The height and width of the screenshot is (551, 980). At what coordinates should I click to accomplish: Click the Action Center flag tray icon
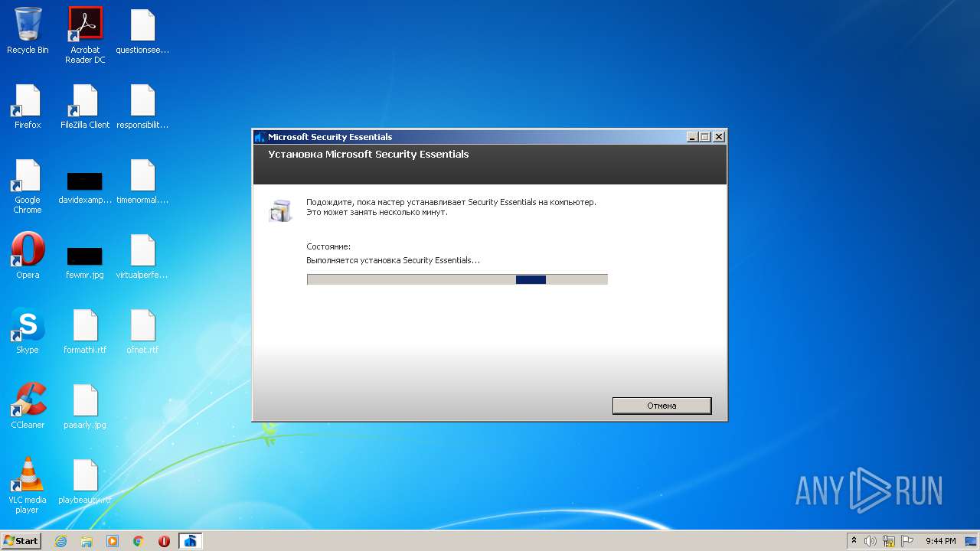coord(906,541)
